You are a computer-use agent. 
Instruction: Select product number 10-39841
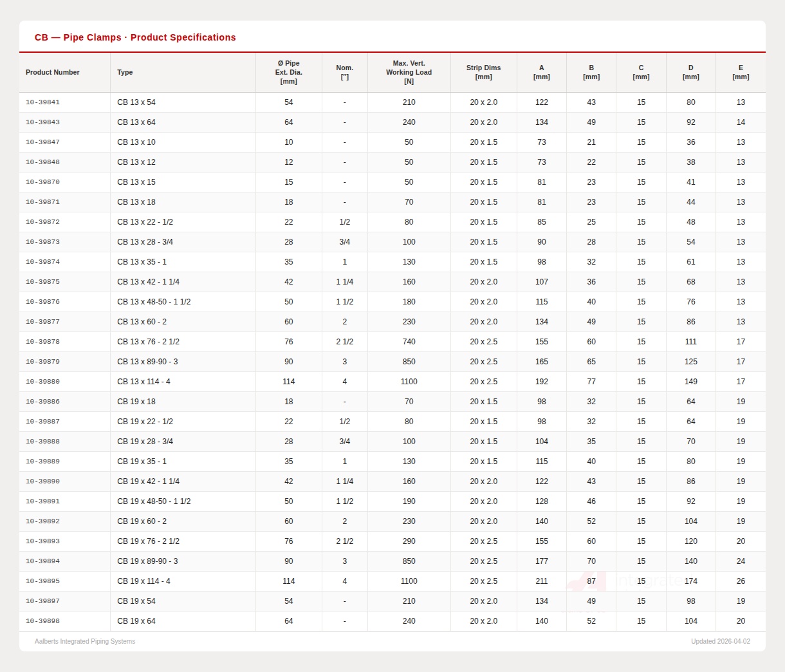pyautogui.click(x=42, y=102)
